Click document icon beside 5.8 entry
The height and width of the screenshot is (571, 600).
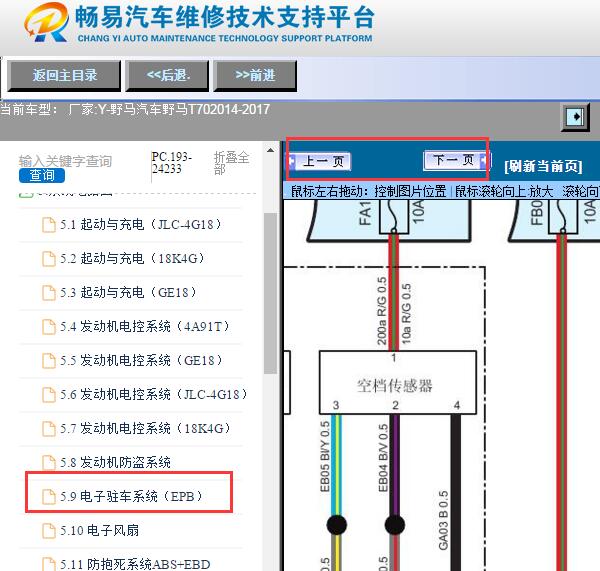click(49, 462)
